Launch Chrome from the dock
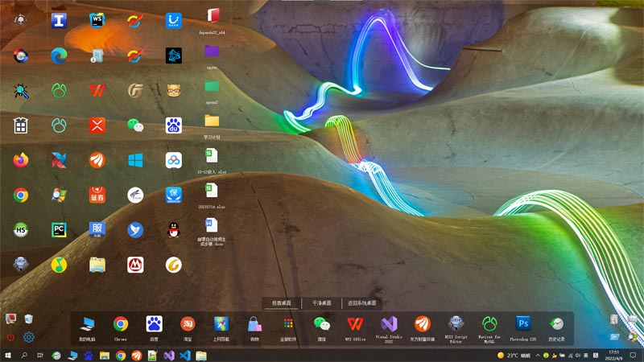This screenshot has width=644, height=362. pyautogui.click(x=120, y=324)
